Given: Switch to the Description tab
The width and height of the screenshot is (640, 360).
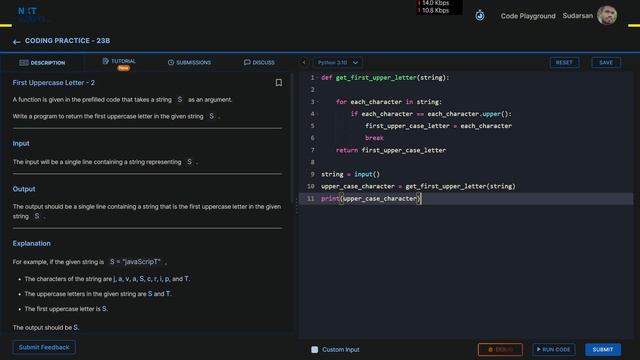Looking at the screenshot, I should (x=42, y=63).
